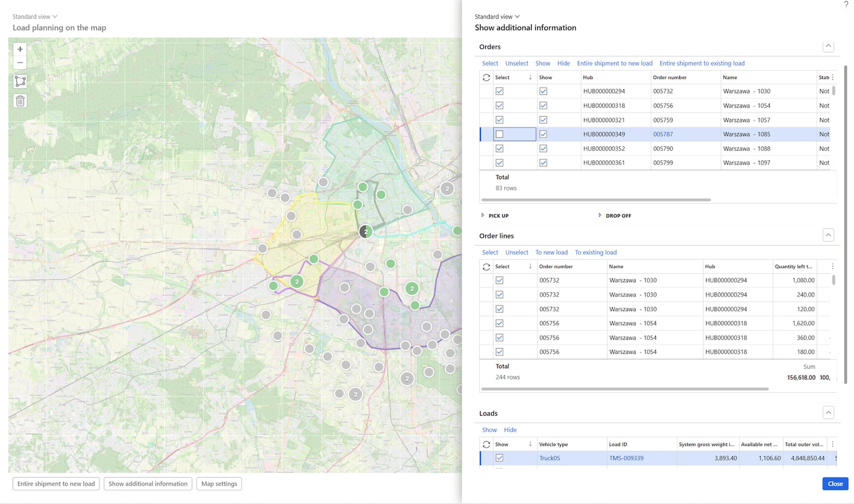Check the Select box for order 005787

[x=499, y=134]
